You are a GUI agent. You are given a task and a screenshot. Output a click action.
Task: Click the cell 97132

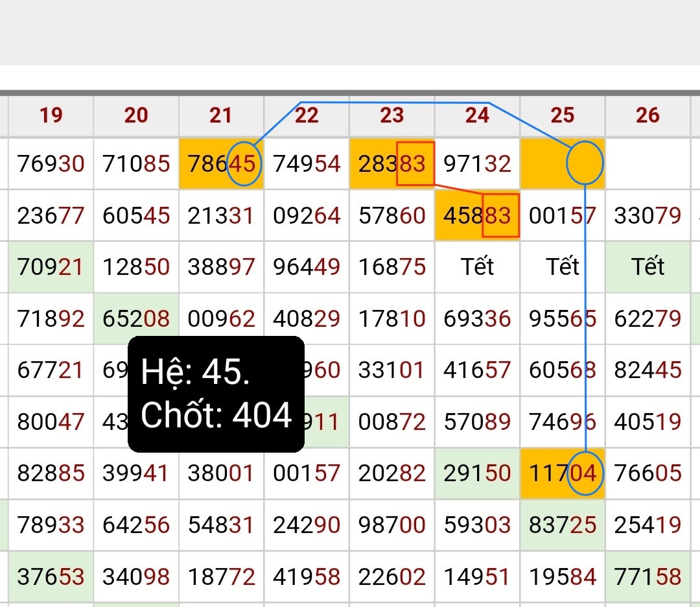[477, 163]
